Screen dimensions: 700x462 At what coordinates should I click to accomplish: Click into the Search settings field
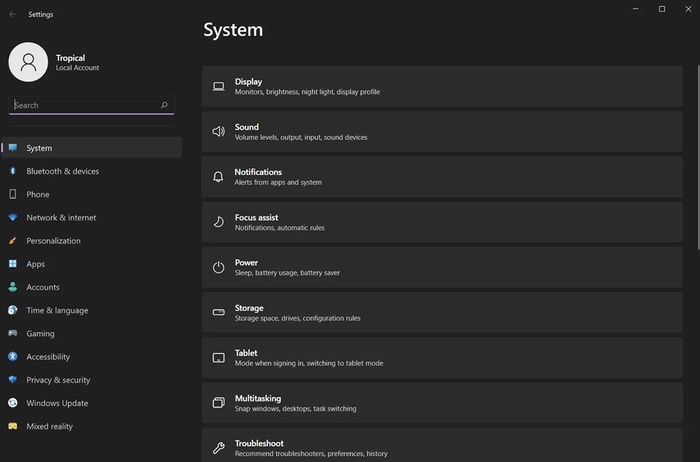tap(85, 105)
